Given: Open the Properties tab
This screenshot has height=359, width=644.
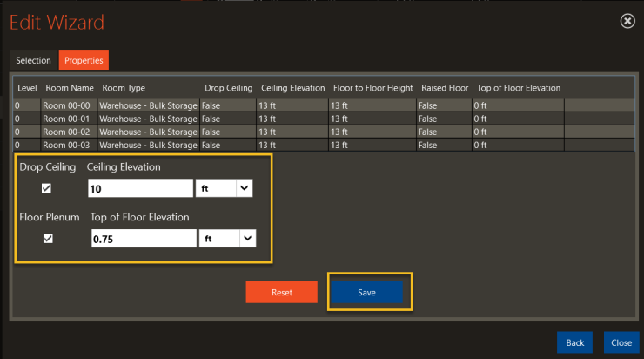Looking at the screenshot, I should click(x=84, y=60).
